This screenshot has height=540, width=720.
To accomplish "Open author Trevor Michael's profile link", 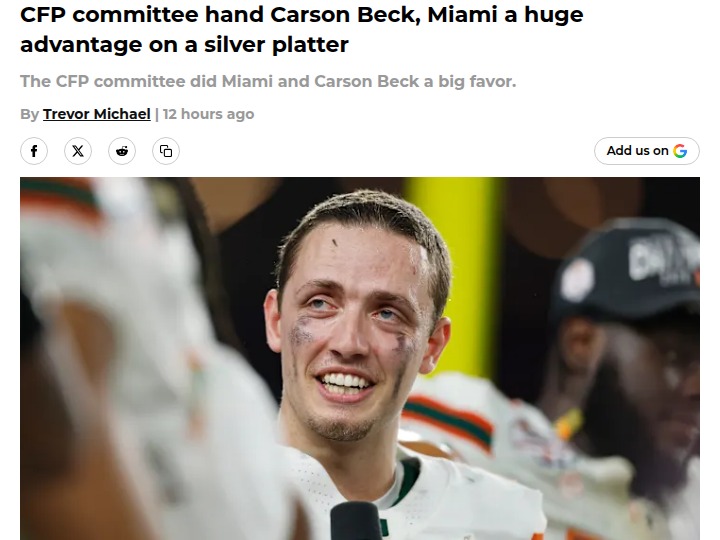I will (97, 114).
